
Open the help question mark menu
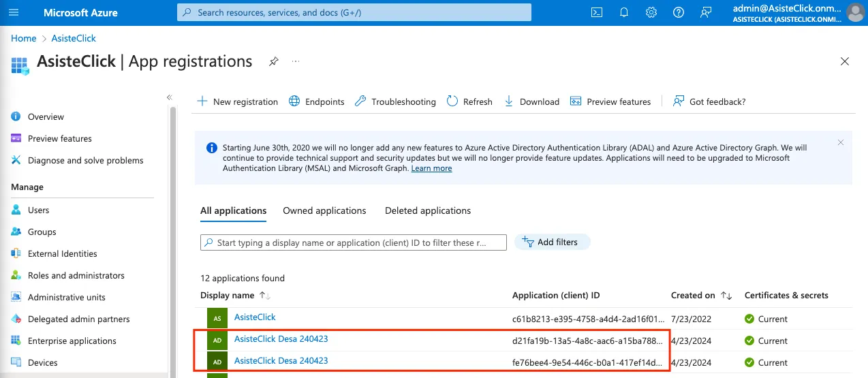pyautogui.click(x=679, y=12)
